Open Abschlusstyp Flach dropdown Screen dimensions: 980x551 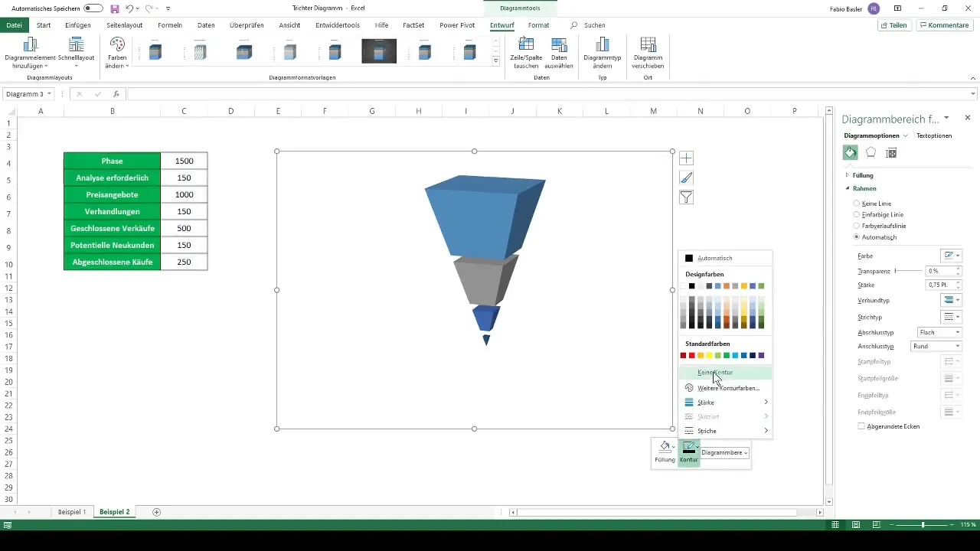pyautogui.click(x=939, y=333)
